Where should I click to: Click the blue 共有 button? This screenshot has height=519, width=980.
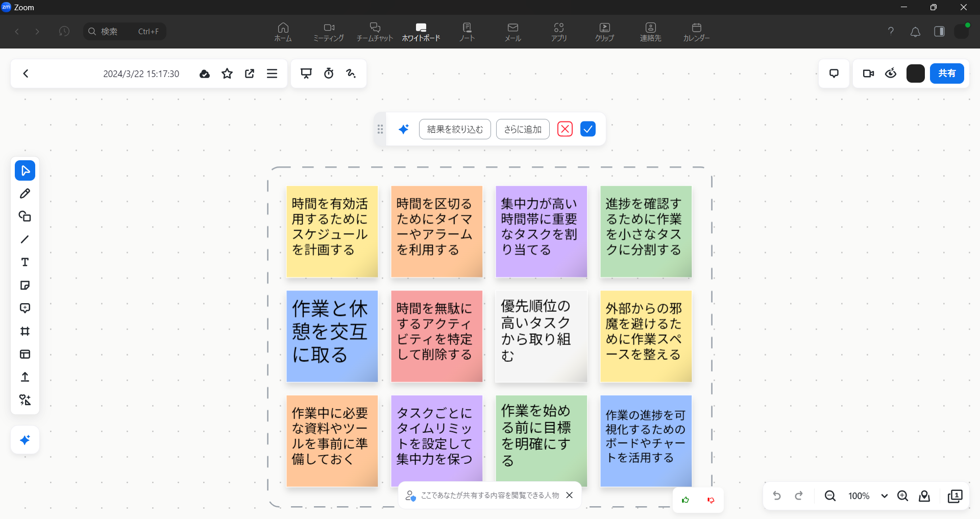coord(947,73)
